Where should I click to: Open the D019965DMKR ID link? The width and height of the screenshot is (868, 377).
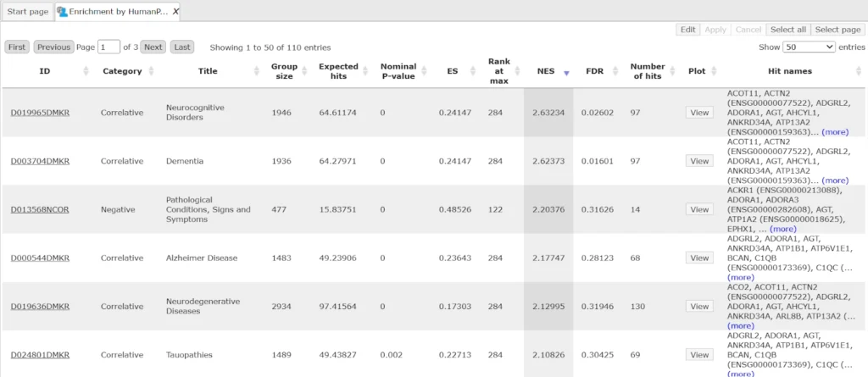(40, 113)
